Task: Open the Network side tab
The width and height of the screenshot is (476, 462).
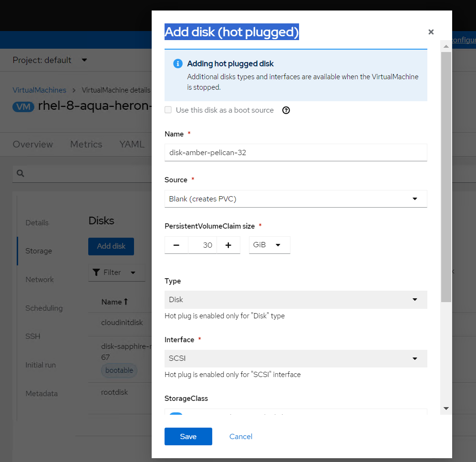Action: pyautogui.click(x=40, y=280)
